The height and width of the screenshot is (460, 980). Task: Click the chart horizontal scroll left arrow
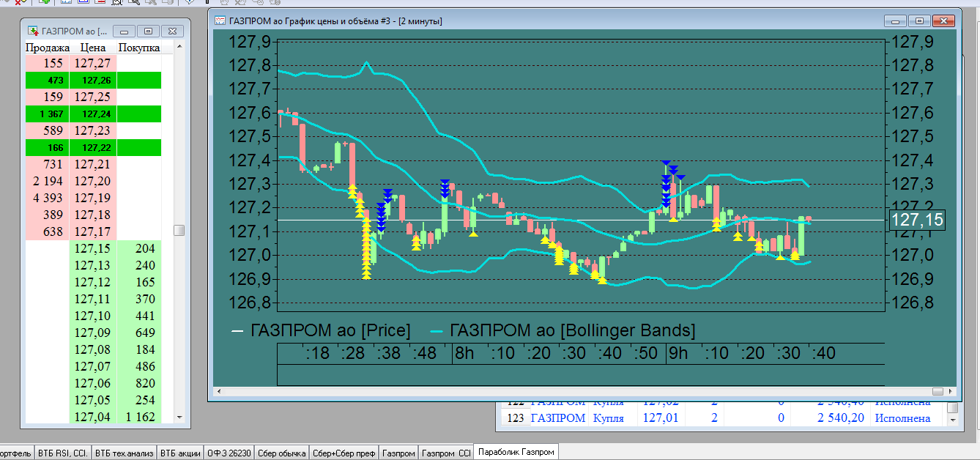[219, 391]
